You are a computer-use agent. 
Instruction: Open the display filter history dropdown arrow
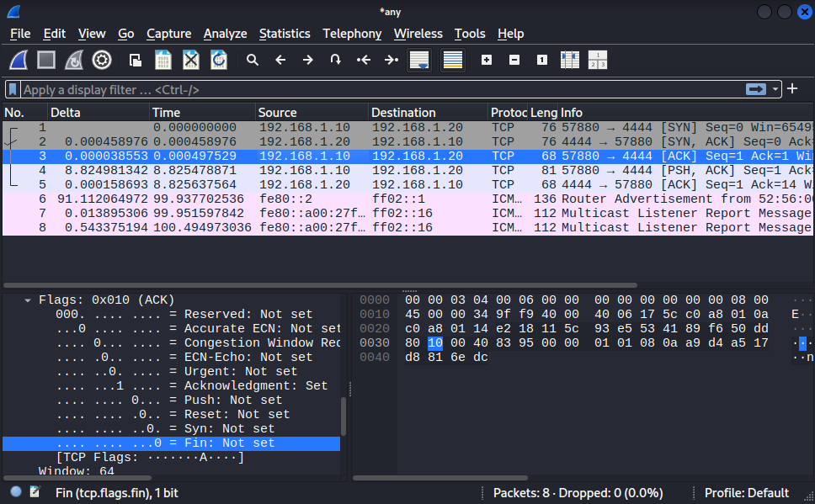[x=774, y=89]
